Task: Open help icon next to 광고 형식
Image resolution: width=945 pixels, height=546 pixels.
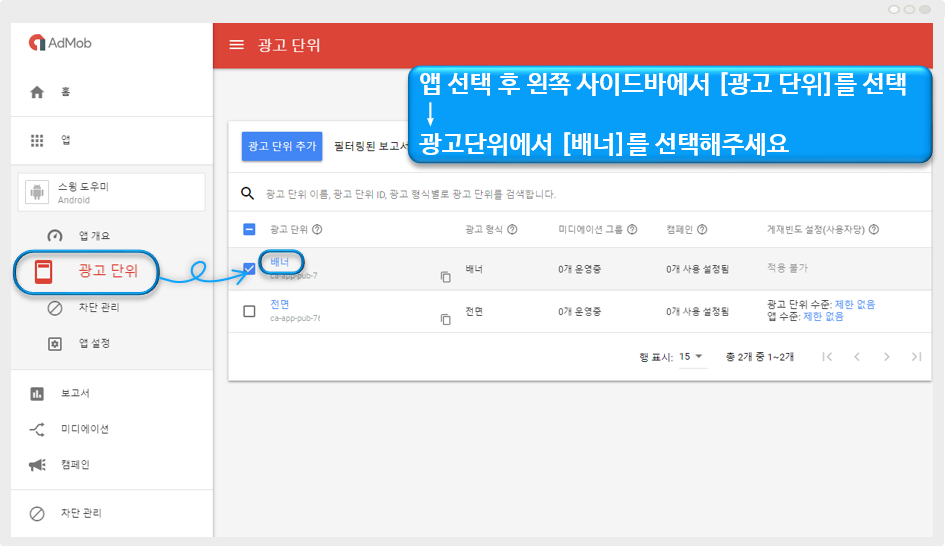Action: click(x=512, y=229)
